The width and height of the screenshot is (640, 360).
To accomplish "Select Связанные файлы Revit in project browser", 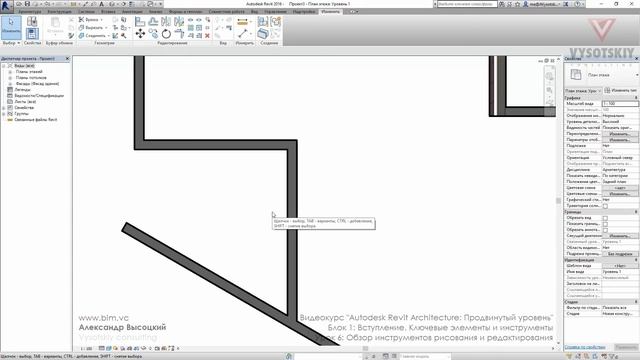I will click(36, 120).
